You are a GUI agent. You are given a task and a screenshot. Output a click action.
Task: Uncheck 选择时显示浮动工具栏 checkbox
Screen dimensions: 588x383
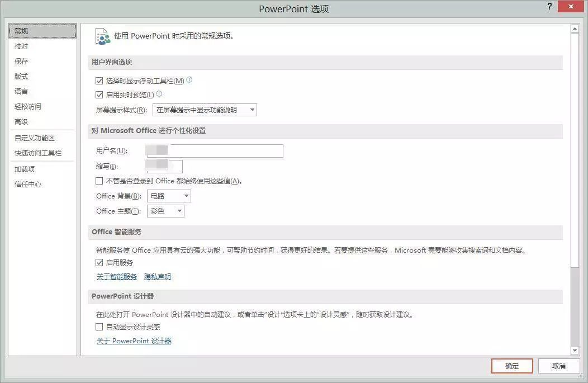[x=99, y=81]
